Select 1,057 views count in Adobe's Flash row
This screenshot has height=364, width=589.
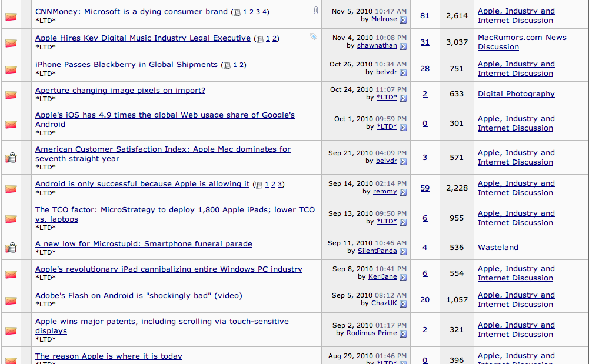[x=457, y=300]
